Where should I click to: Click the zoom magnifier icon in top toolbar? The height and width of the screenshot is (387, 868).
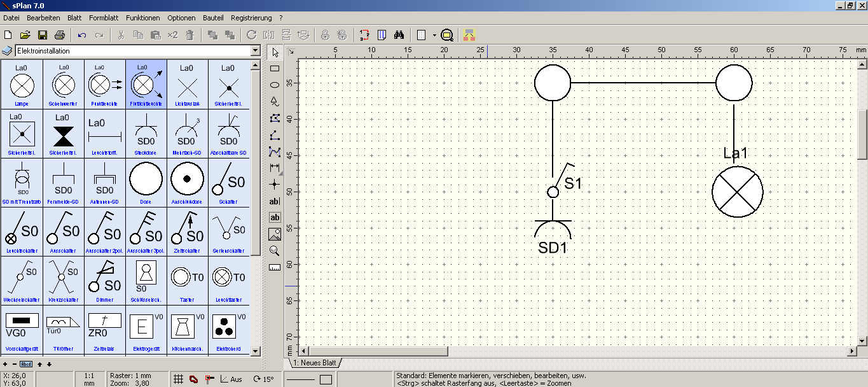click(x=447, y=35)
